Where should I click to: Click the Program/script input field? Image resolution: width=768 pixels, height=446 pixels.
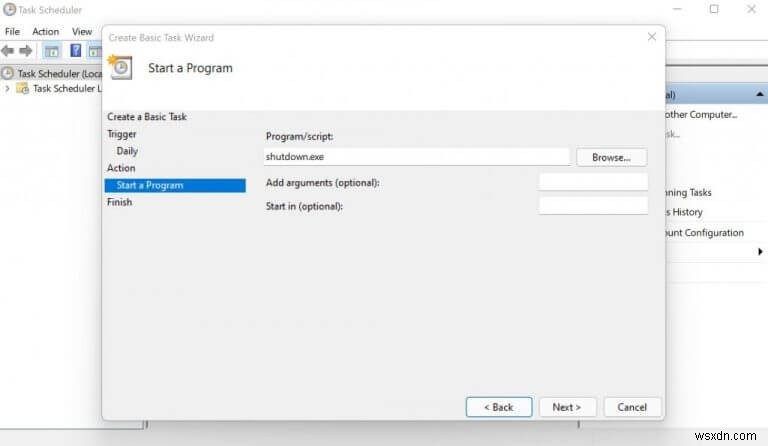tap(417, 157)
